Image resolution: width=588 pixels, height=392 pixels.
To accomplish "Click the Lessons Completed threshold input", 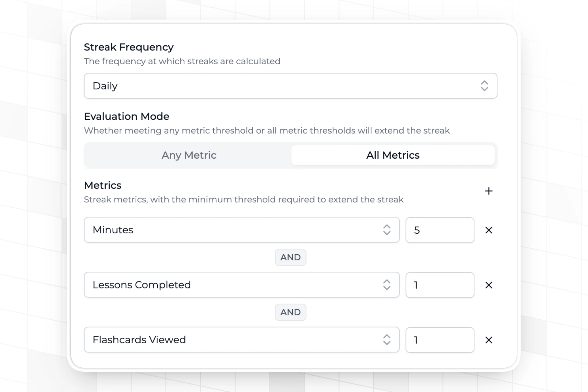I will (440, 285).
